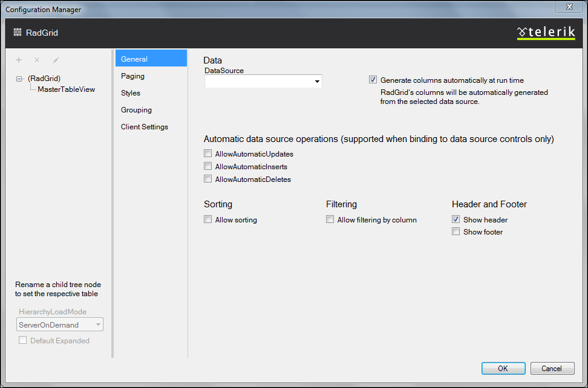This screenshot has height=388, width=588.
Task: Toggle Generate columns automatically at run time
Action: pos(373,80)
